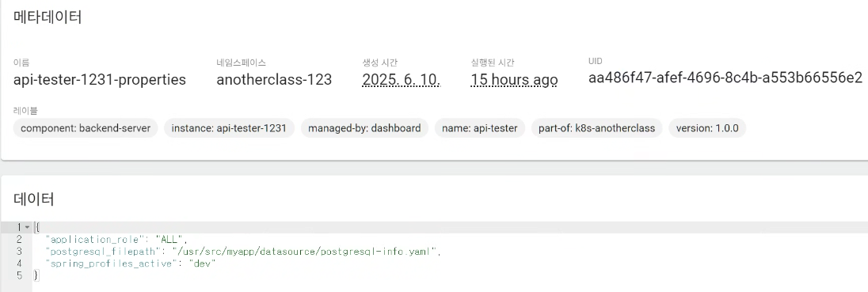Image resolution: width=868 pixels, height=292 pixels.
Task: Click line number 5 in editor gutter
Action: 19,275
